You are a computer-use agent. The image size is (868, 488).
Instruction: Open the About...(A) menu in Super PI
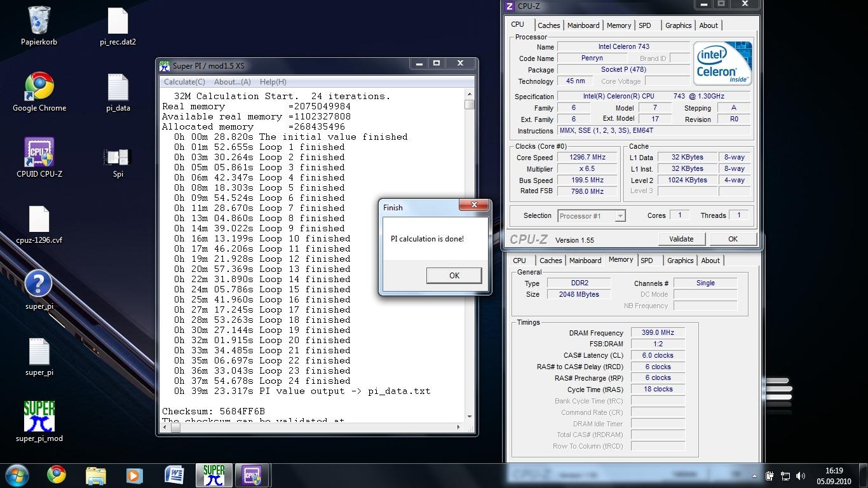(x=233, y=82)
